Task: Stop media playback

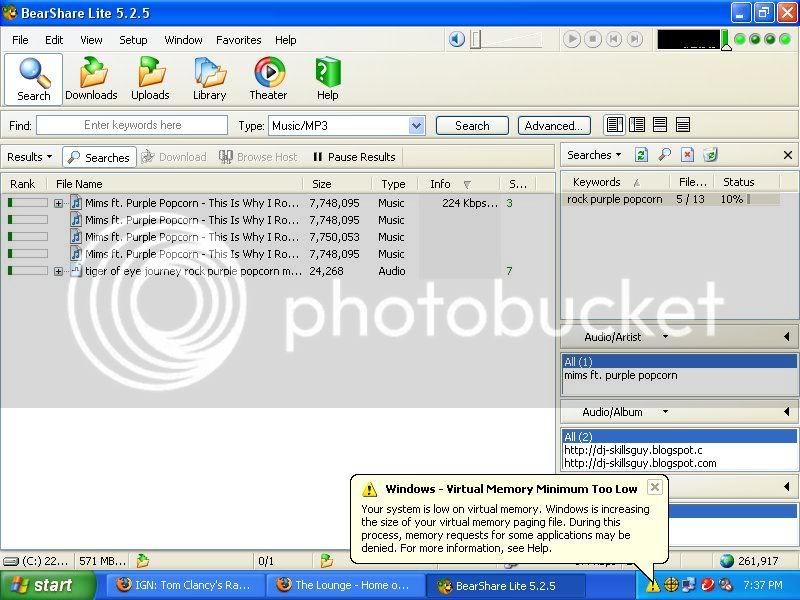Action: pos(592,39)
